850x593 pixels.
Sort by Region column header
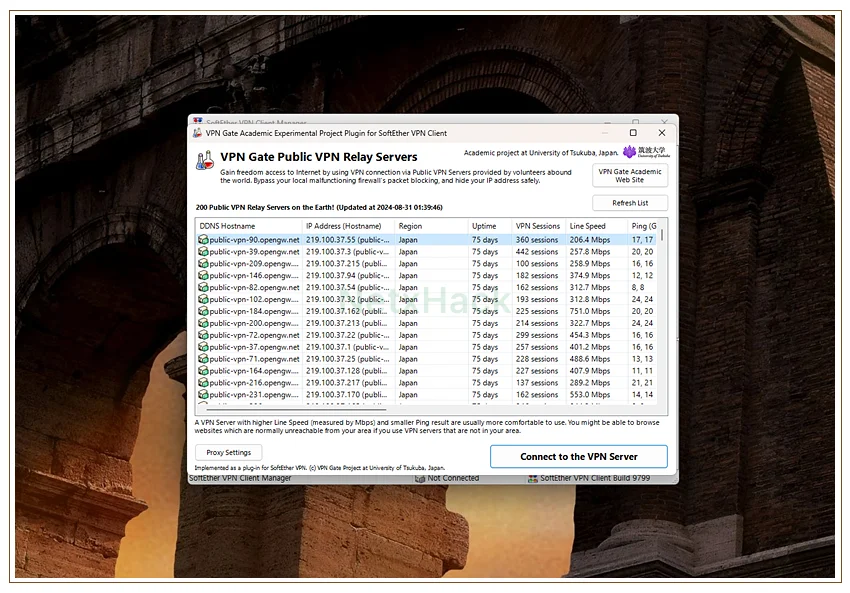pyautogui.click(x=431, y=226)
